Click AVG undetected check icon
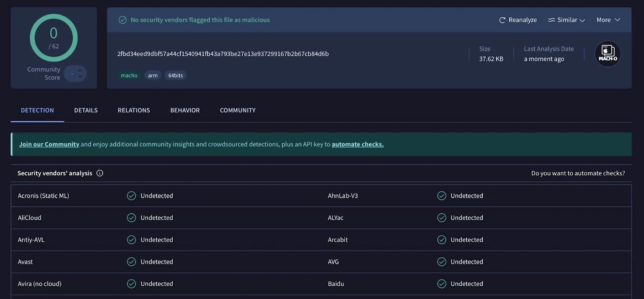 coord(442,262)
